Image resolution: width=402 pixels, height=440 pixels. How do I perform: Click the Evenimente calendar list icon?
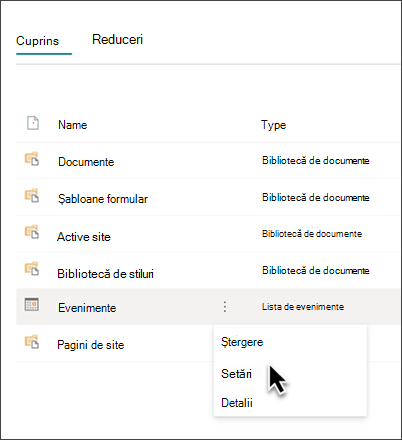(32, 304)
